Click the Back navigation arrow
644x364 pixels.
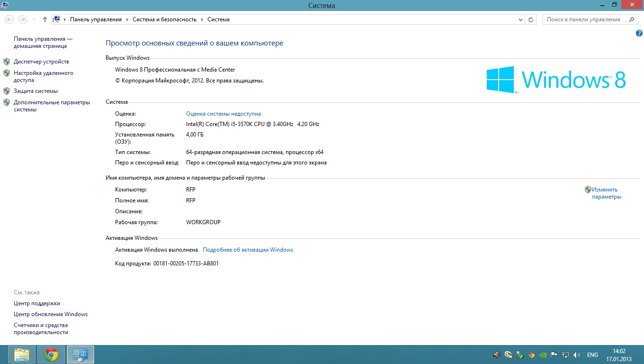[9, 19]
